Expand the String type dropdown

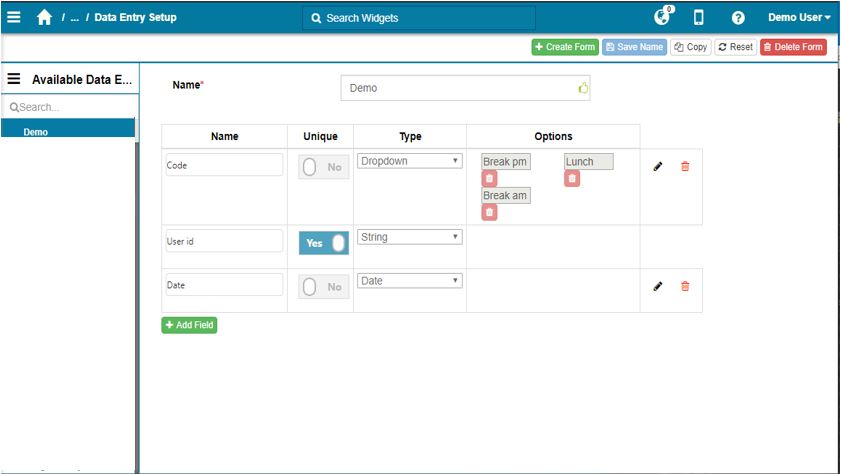pos(409,237)
